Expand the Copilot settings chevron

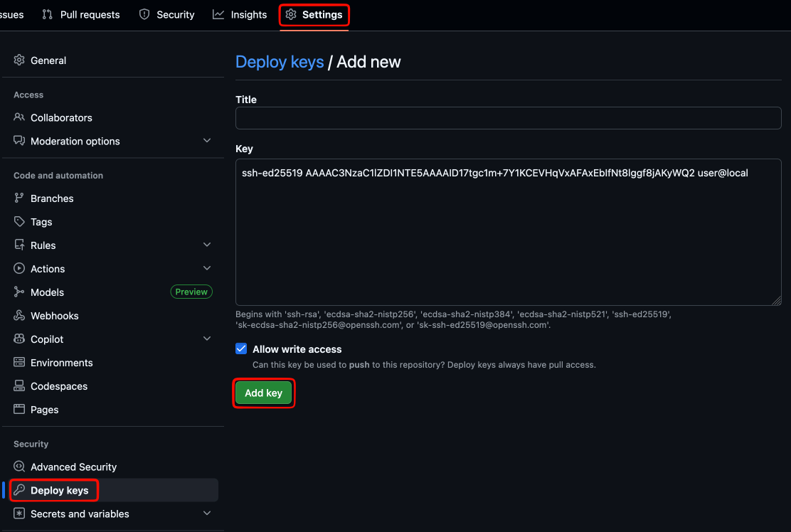[x=207, y=339]
